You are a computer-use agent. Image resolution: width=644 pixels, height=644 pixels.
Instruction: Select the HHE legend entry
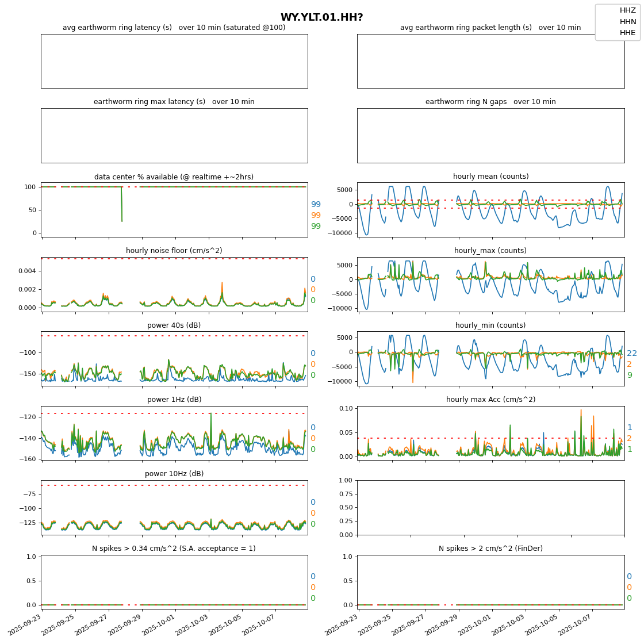(x=627, y=33)
